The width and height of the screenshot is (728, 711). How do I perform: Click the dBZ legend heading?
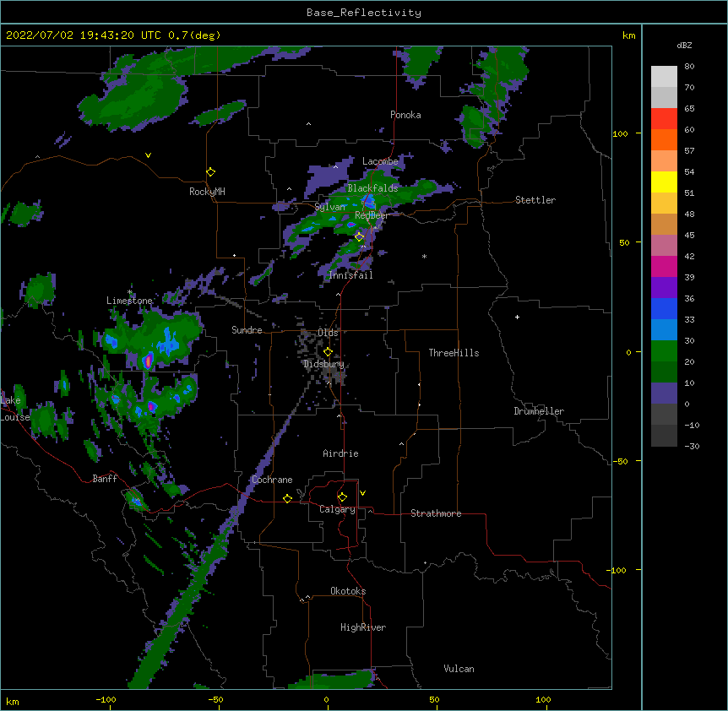(684, 45)
